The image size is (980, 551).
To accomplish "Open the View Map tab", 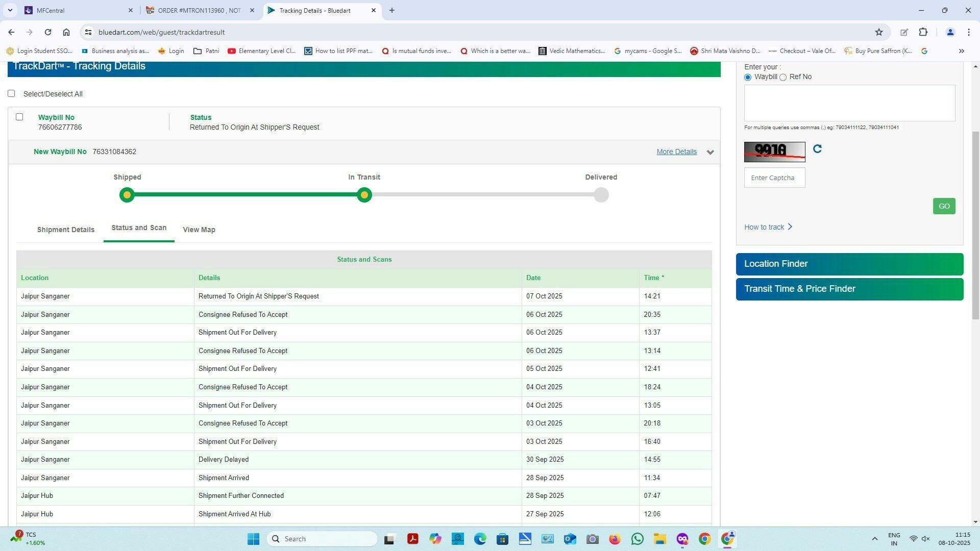I will pos(199,230).
